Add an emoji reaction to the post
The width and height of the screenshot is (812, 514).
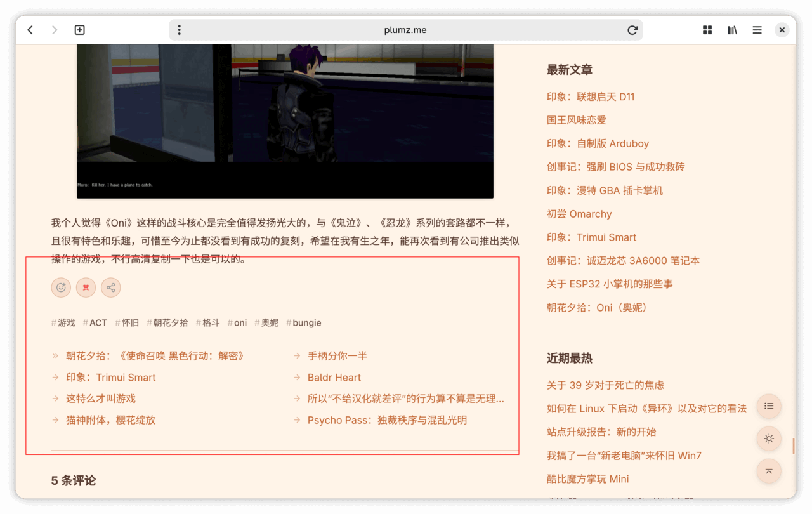(x=61, y=287)
